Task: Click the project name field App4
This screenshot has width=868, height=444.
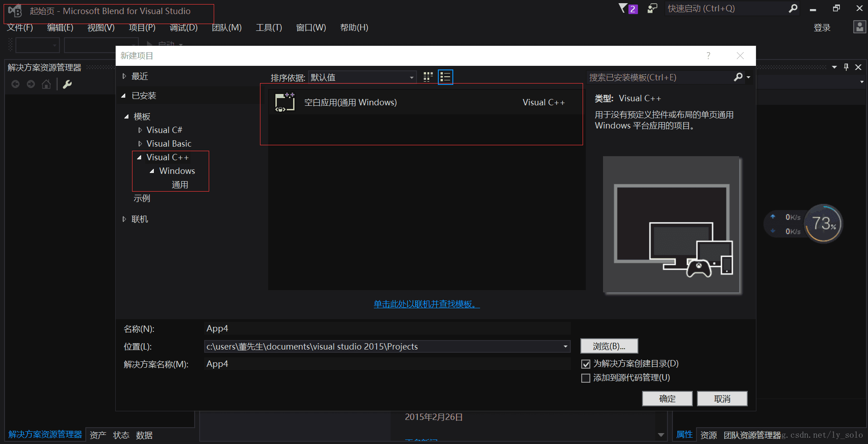Action: point(387,328)
